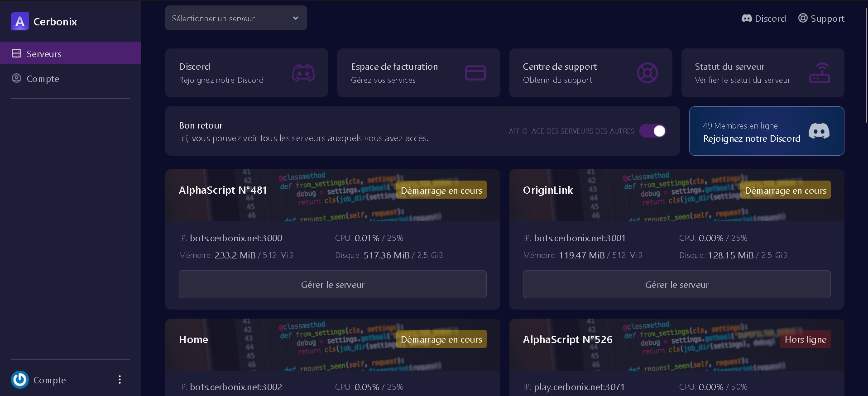Click the Serveurs sidebar icon
The image size is (868, 396).
(16, 53)
